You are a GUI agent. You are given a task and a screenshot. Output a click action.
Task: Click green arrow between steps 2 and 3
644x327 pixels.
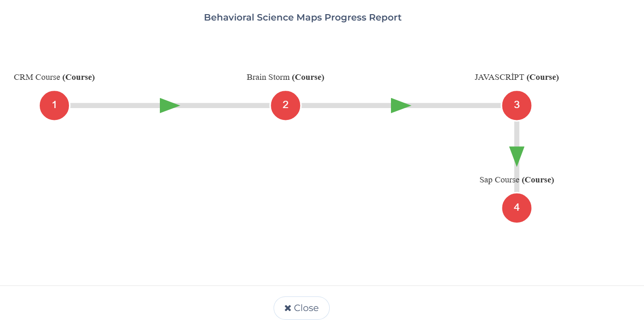click(401, 105)
